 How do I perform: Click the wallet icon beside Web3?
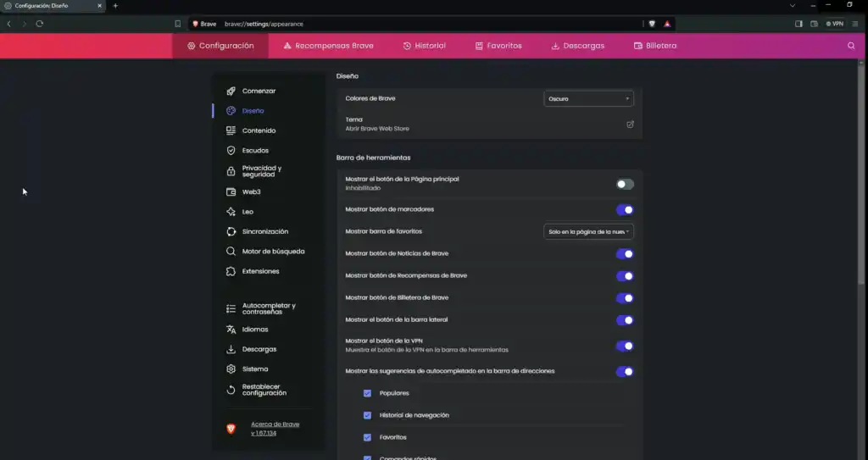pos(231,192)
